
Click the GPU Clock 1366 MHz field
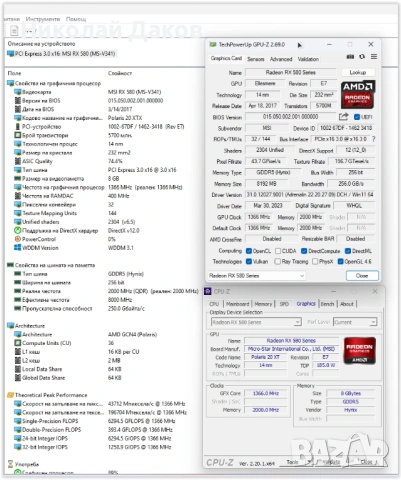click(259, 217)
